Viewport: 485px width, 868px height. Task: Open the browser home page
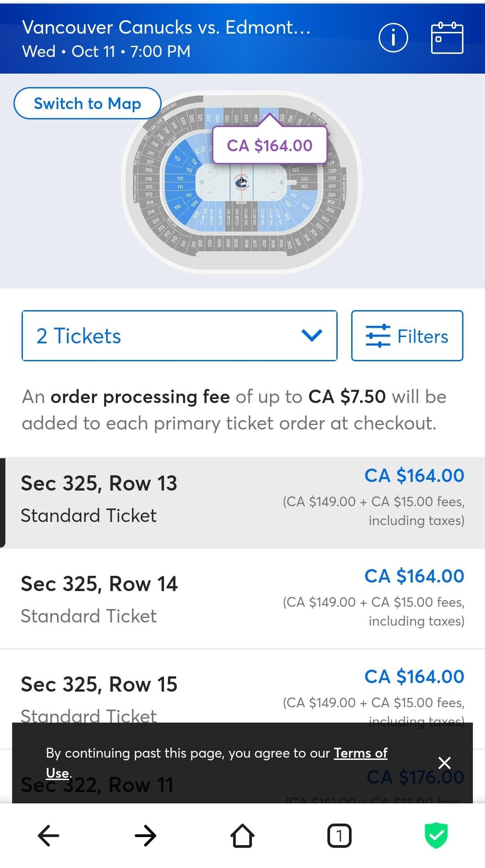click(x=242, y=835)
